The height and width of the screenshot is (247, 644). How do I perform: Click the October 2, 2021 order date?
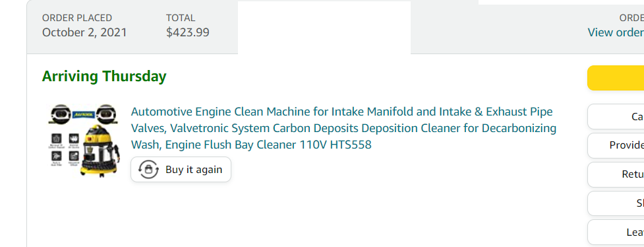(x=84, y=32)
